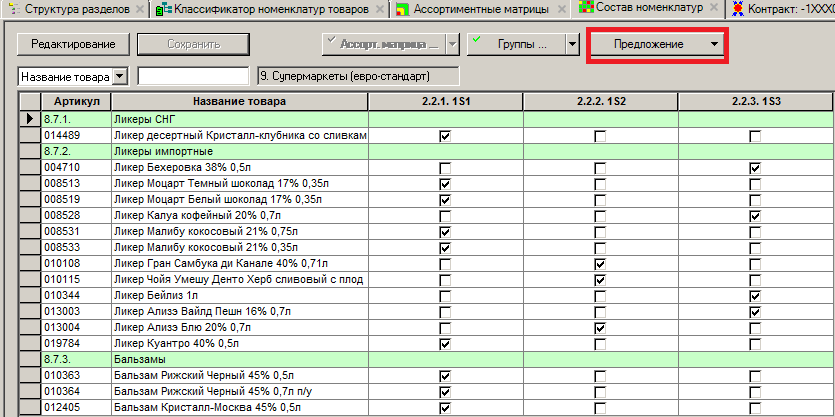
Task: Click the 2.2.3. 1S3 column header
Action: 755,102
